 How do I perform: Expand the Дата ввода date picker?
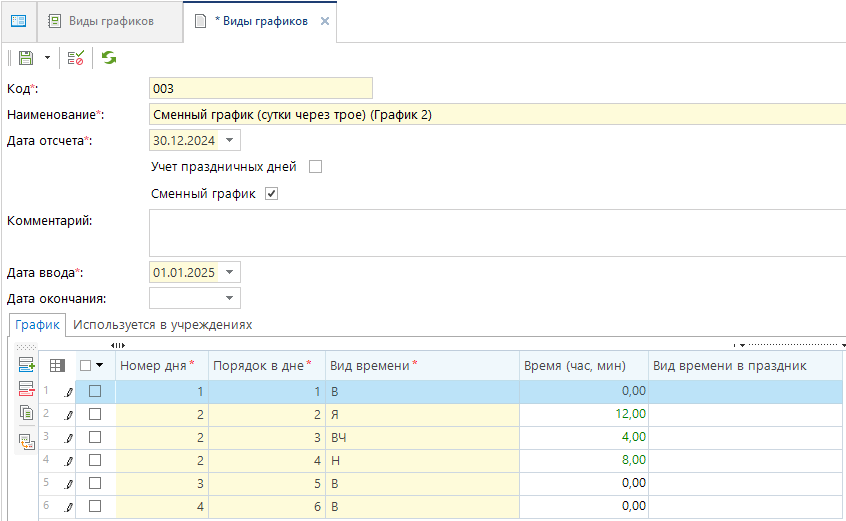231,272
